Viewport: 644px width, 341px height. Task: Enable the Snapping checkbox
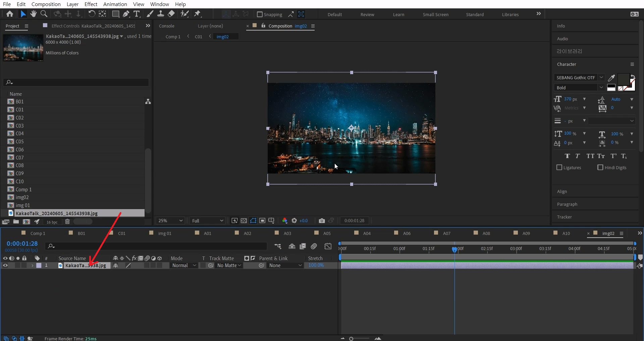260,14
